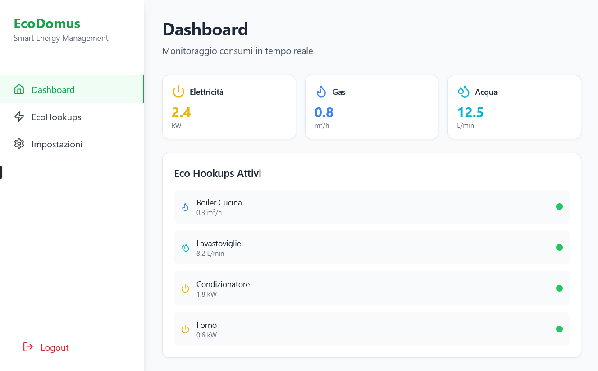Click the Gas label on its card
598x371 pixels.
(339, 92)
